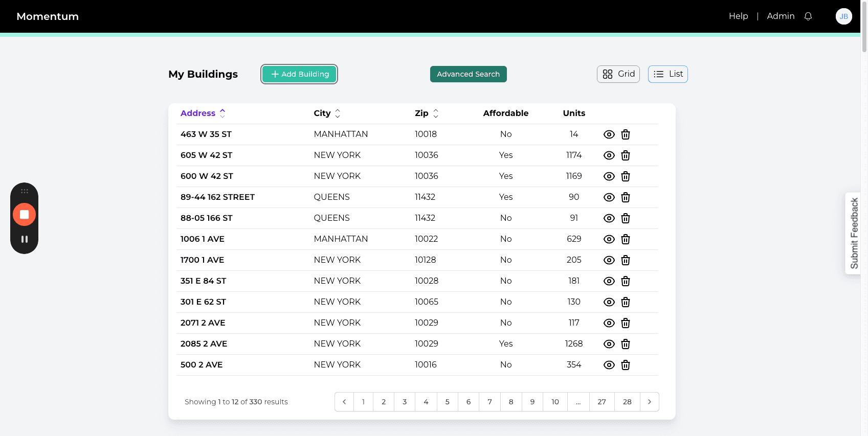
Task: Click the Add Building button
Action: click(x=299, y=74)
